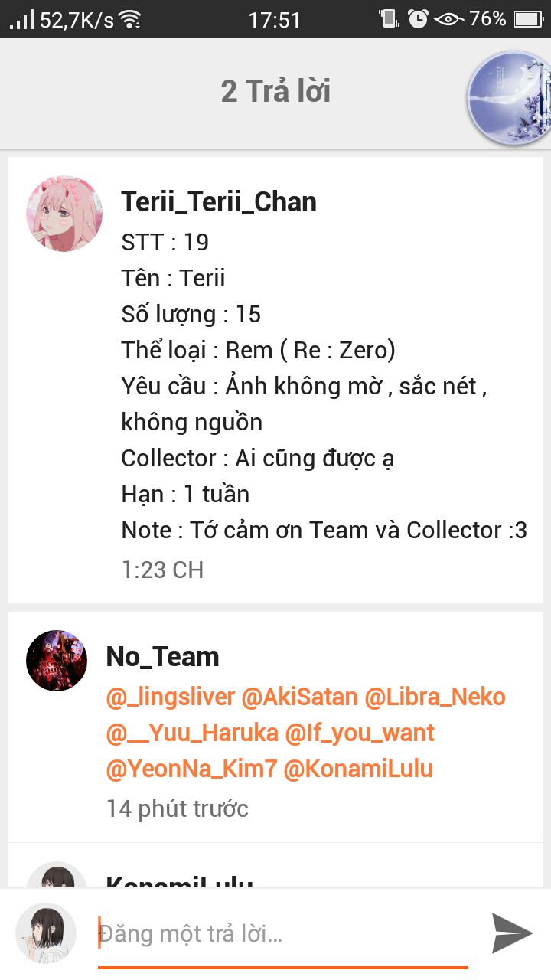The width and height of the screenshot is (551, 980).
Task: Tap the alarm clock status icon
Action: [418, 18]
